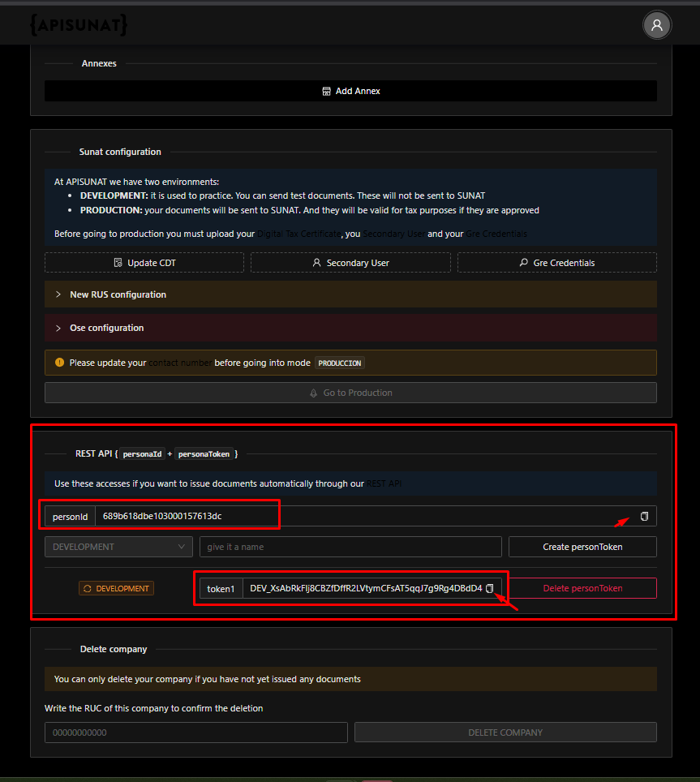This screenshot has width=700, height=782.
Task: Focus the 'give it a name' field
Action: coord(350,547)
